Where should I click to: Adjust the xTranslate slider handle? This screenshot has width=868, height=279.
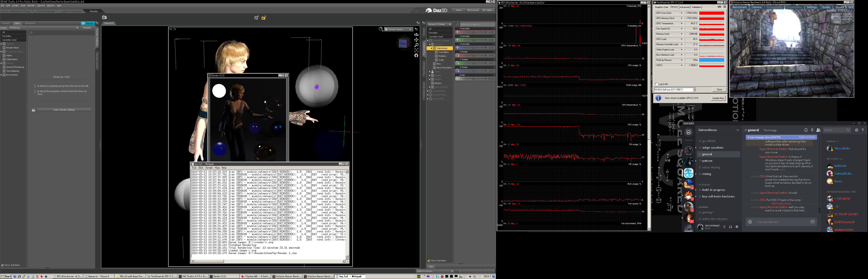pyautogui.click(x=473, y=32)
